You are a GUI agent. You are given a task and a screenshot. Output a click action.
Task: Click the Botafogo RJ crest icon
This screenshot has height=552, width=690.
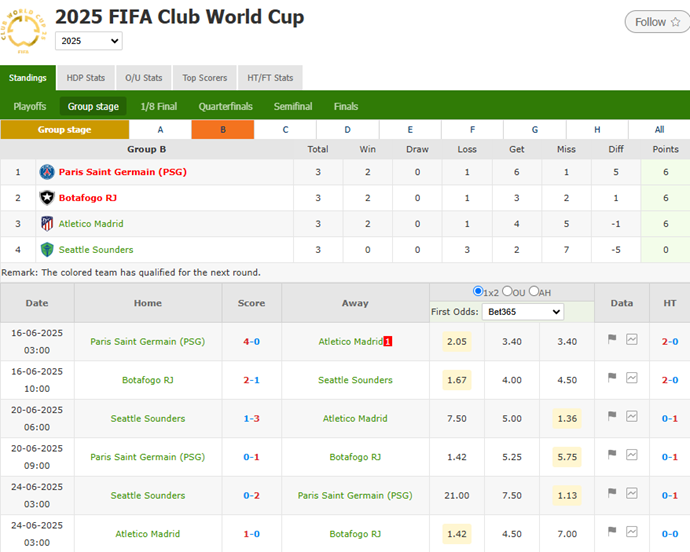tap(47, 198)
